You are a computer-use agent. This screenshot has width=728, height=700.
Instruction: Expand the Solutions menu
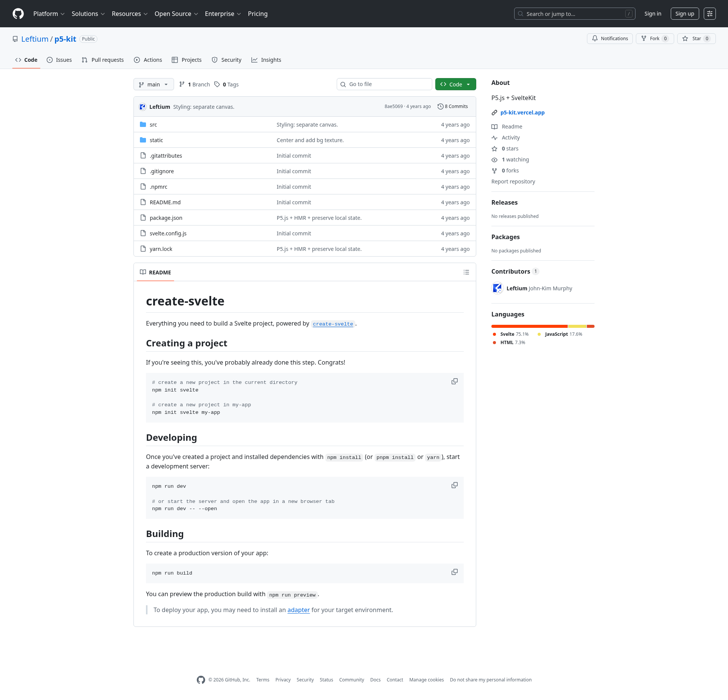[88, 14]
